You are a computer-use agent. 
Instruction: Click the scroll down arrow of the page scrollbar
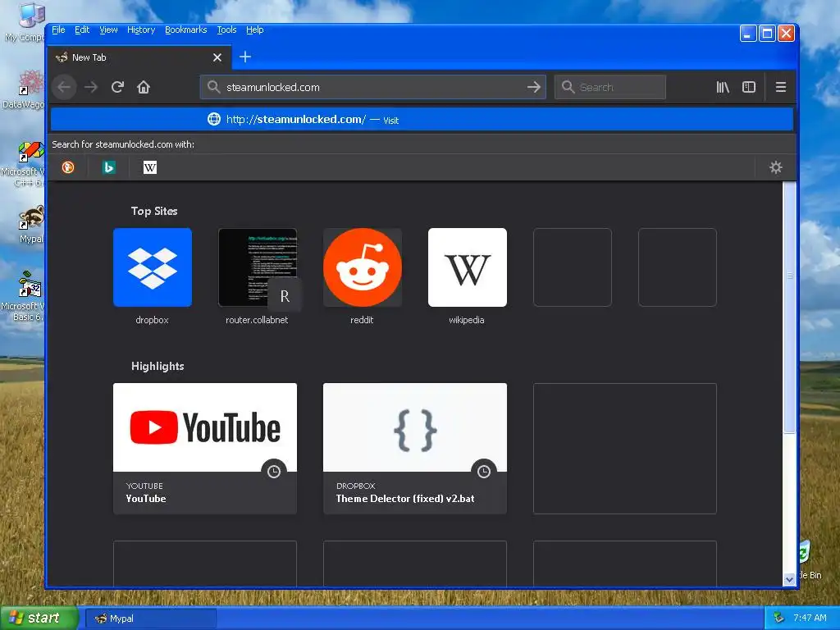pos(789,580)
